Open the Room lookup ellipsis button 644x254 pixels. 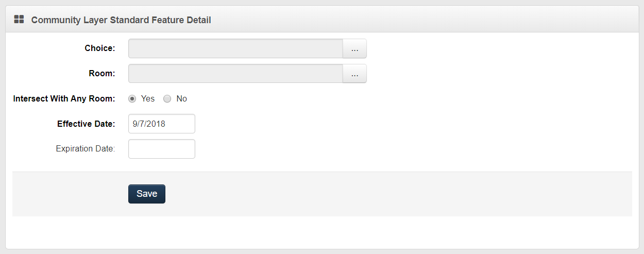coord(354,74)
